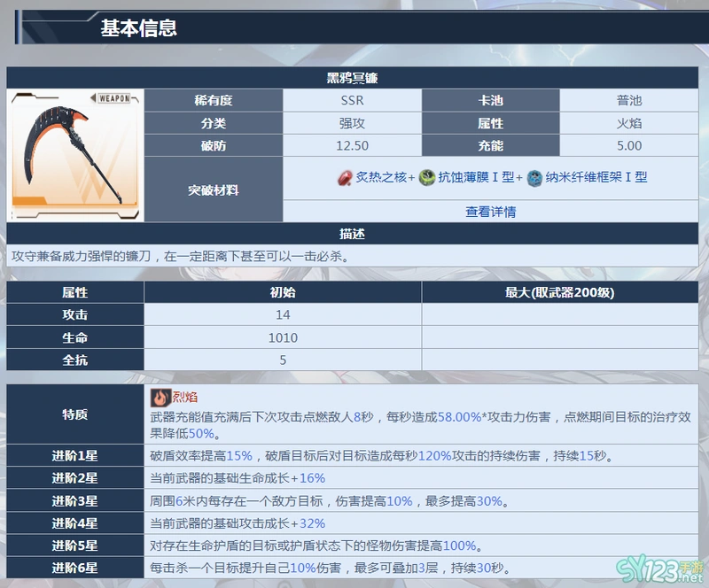The image size is (709, 588).
Task: Click the 分类 label cell
Action: pos(214,123)
